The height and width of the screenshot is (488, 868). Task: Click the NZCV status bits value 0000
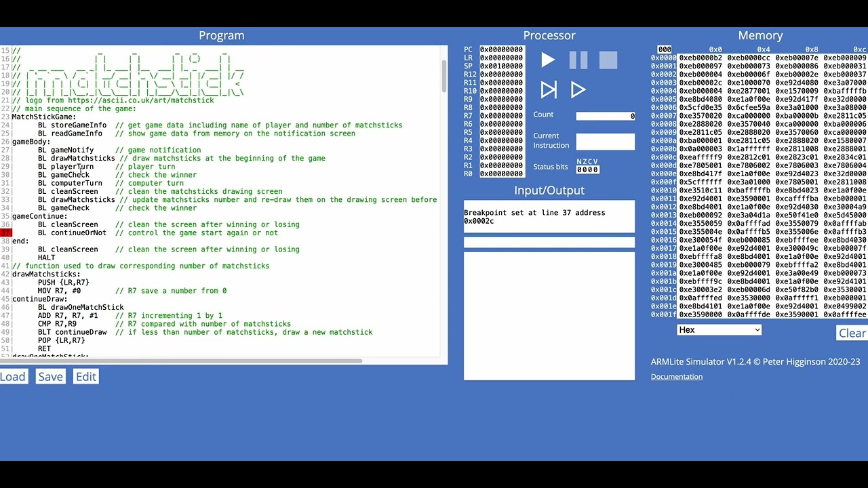(587, 169)
